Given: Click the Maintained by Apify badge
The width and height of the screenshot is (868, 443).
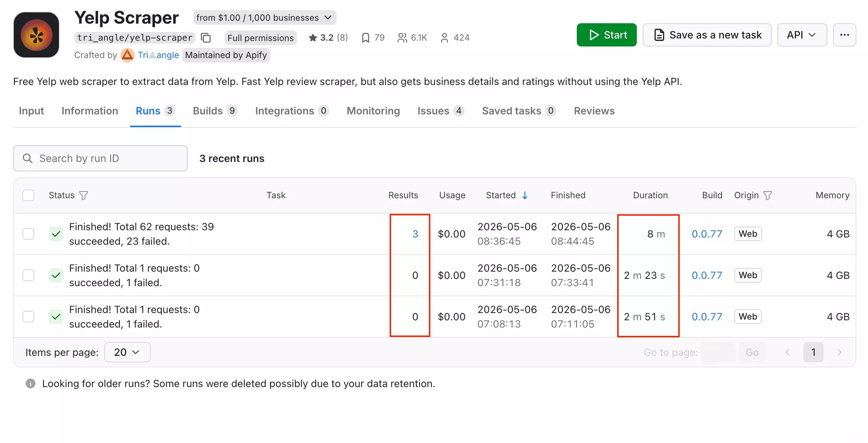Looking at the screenshot, I should pyautogui.click(x=226, y=55).
